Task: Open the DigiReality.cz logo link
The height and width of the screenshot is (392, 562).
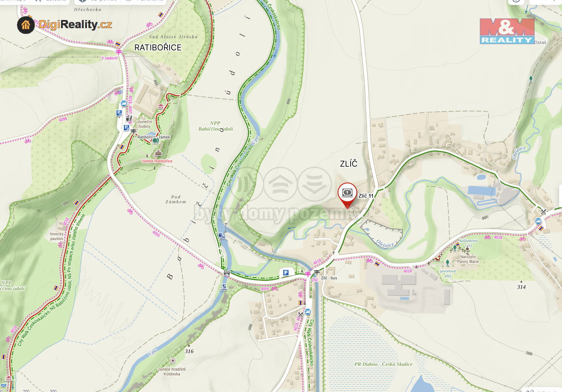Action: 65,25
